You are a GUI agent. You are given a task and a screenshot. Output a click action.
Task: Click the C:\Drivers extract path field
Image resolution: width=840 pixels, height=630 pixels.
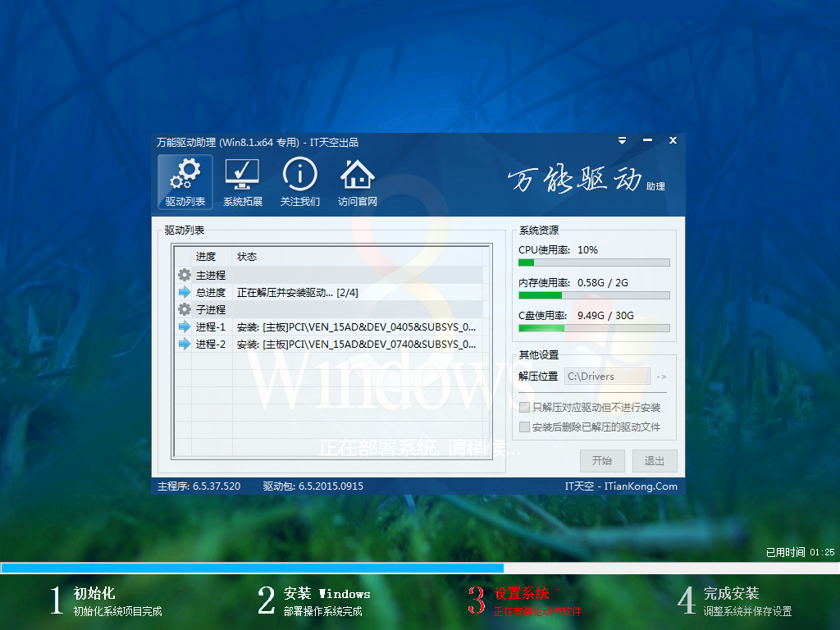point(608,377)
